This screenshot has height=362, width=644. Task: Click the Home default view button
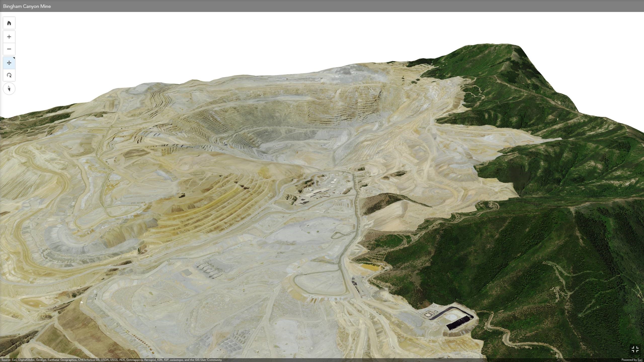tap(9, 23)
